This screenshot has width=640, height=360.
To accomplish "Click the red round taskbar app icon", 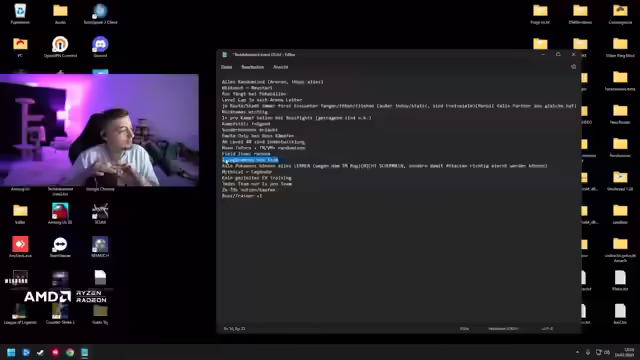I will [x=55, y=352].
